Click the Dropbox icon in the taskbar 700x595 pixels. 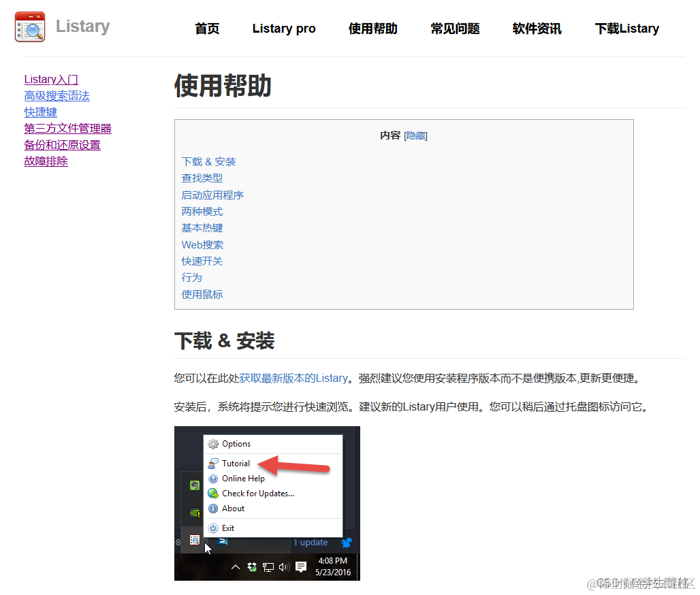[x=251, y=568]
